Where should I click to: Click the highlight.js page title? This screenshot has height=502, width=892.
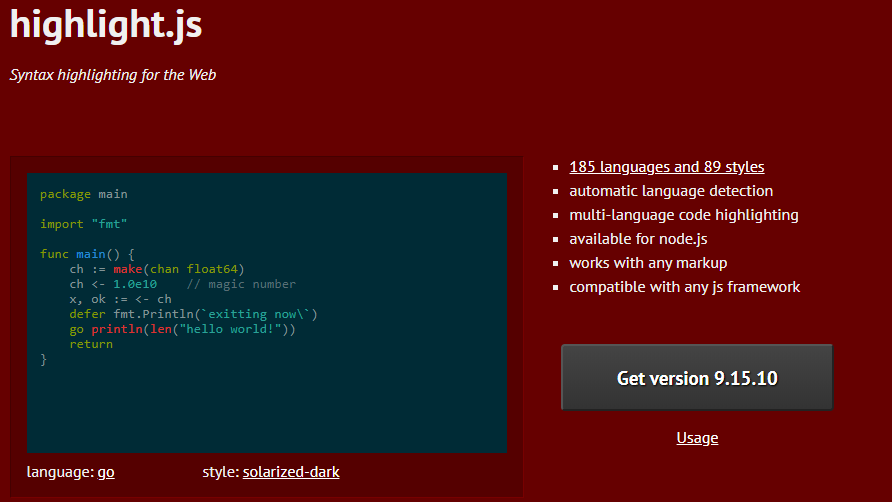tap(106, 24)
